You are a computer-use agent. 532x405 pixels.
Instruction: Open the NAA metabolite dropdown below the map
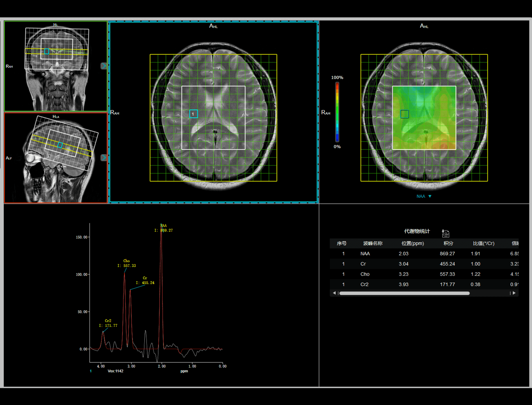point(424,196)
